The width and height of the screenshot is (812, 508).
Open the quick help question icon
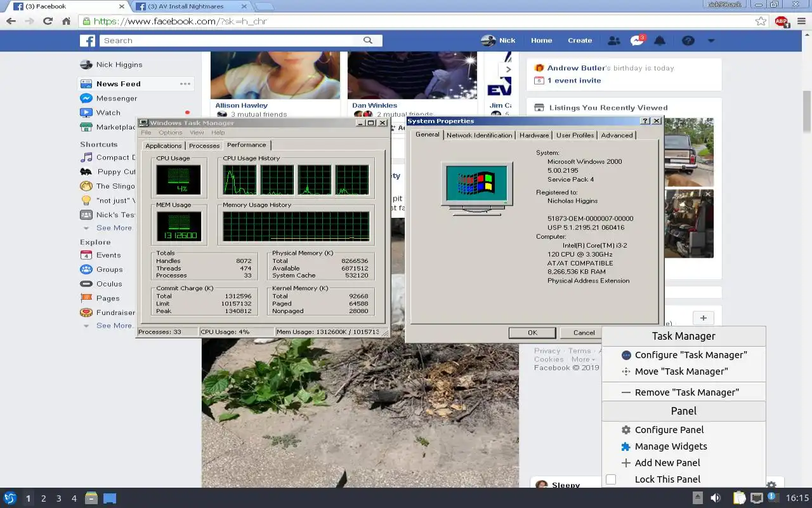point(688,41)
